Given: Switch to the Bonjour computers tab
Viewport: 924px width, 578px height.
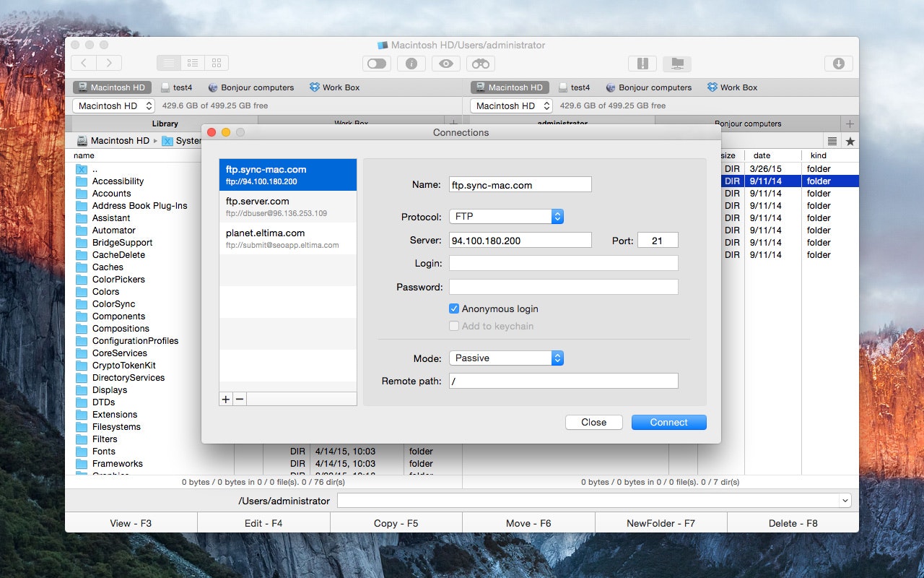Looking at the screenshot, I should pos(748,124).
